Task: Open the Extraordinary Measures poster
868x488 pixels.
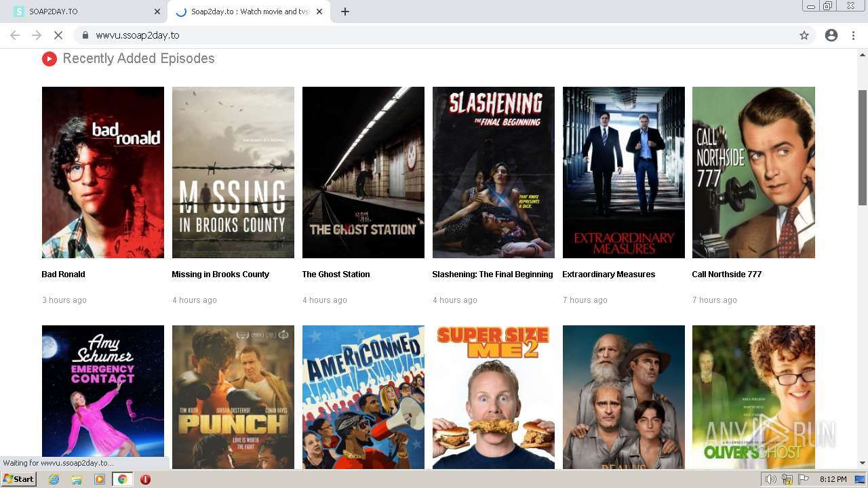Action: 624,172
